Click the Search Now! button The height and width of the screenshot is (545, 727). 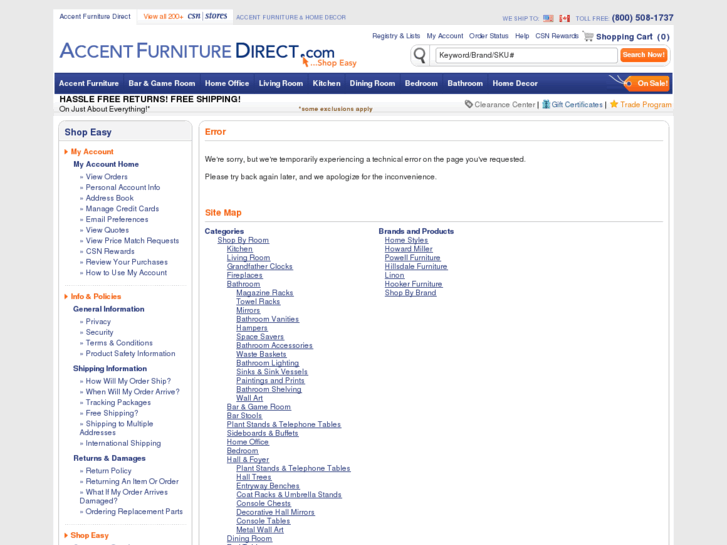644,55
